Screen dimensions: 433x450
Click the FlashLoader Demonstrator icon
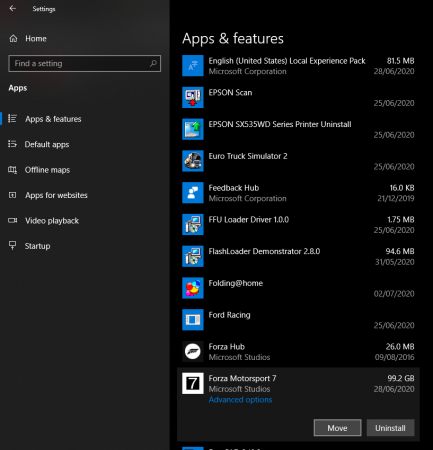click(x=193, y=256)
